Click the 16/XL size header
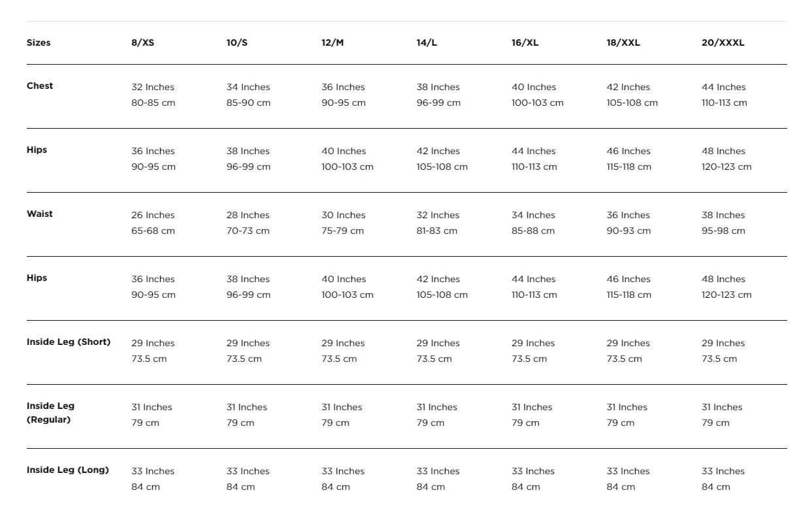Image resolution: width=812 pixels, height=518 pixels. (525, 43)
